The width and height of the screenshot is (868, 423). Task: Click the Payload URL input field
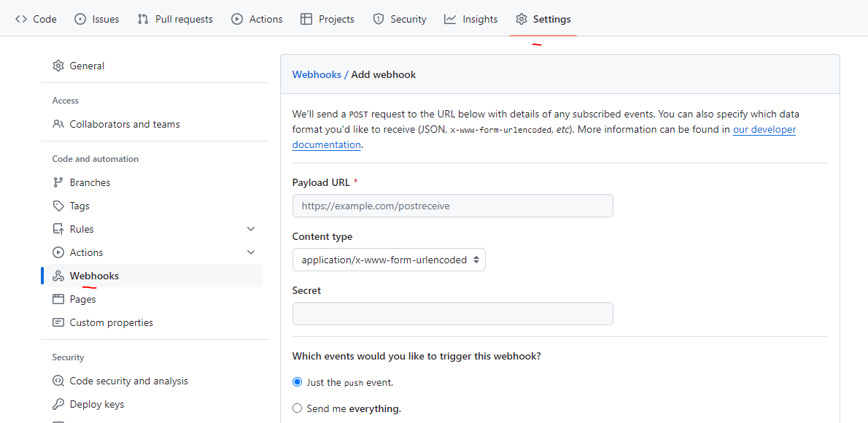[452, 206]
